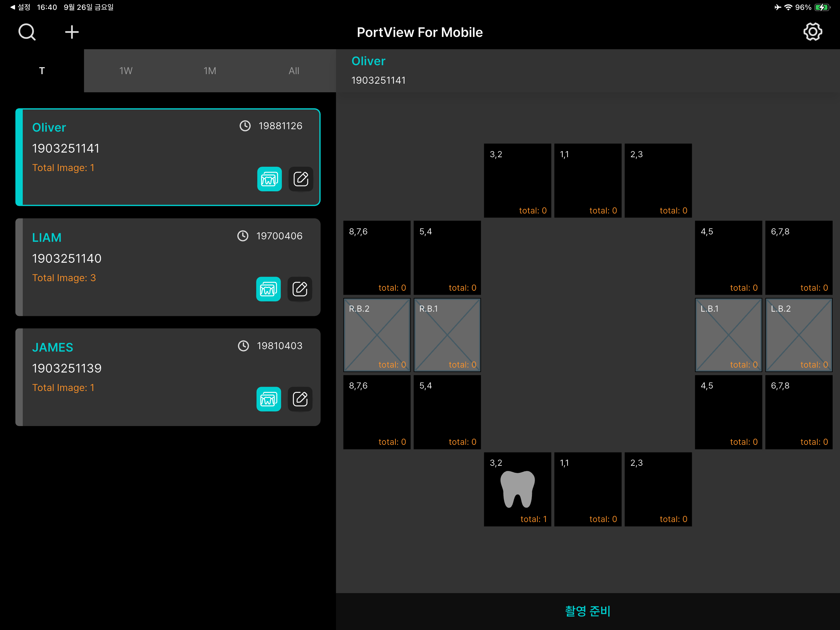Tap the 설정 back-to-app indicator in the status bar
The width and height of the screenshot is (840, 630).
point(20,7)
